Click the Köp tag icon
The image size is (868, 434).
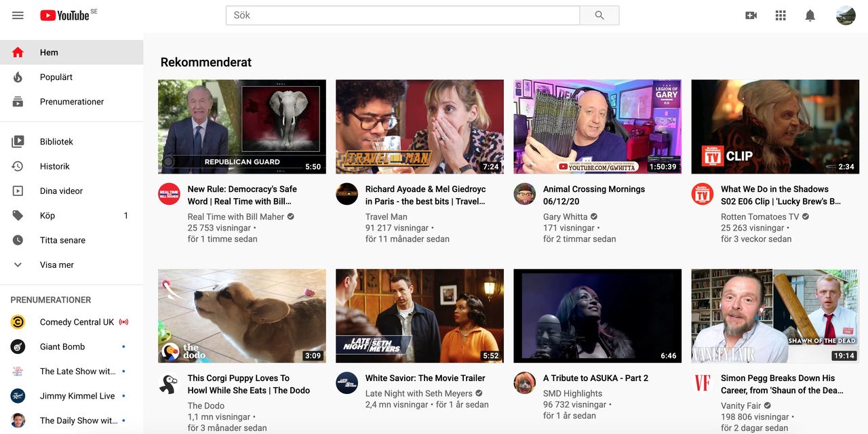click(18, 216)
